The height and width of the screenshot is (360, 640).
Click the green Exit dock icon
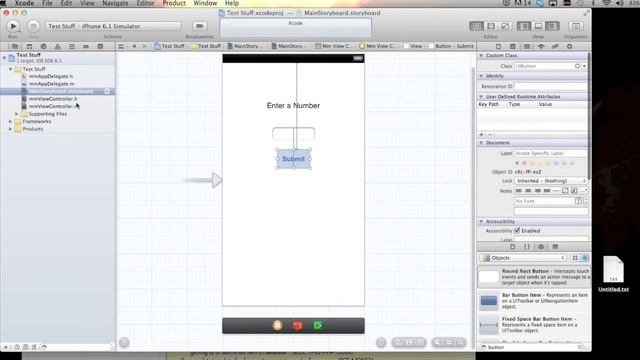point(318,325)
